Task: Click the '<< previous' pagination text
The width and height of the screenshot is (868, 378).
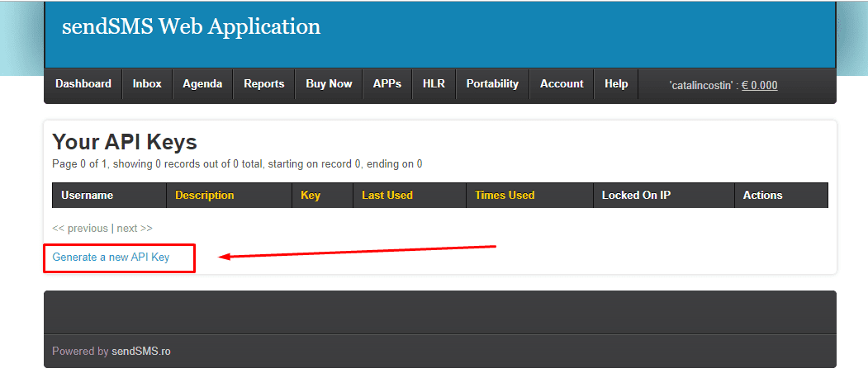Action: click(x=80, y=228)
